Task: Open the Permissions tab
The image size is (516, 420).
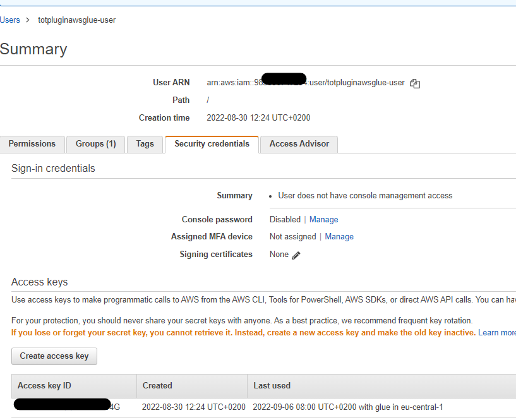Action: pos(32,144)
